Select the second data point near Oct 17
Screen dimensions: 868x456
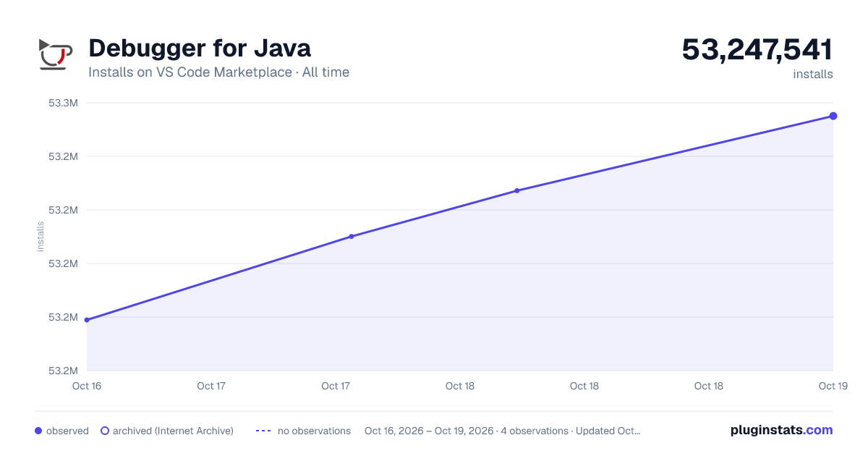click(x=352, y=236)
